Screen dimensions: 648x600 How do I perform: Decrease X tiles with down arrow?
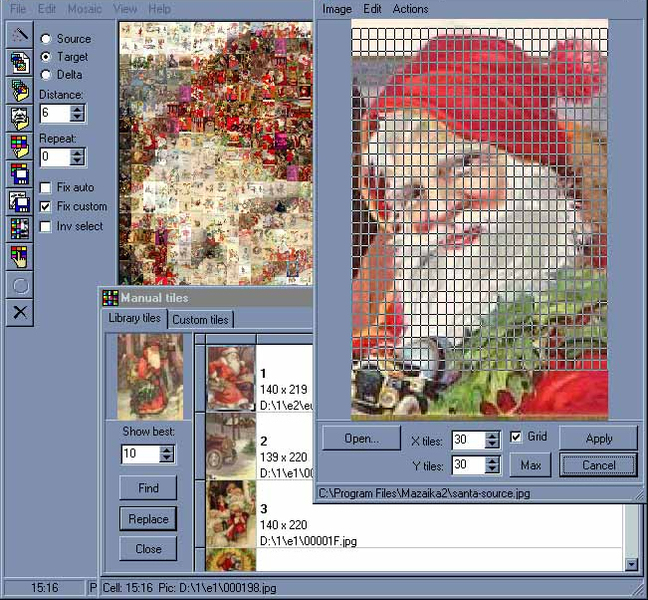click(492, 444)
